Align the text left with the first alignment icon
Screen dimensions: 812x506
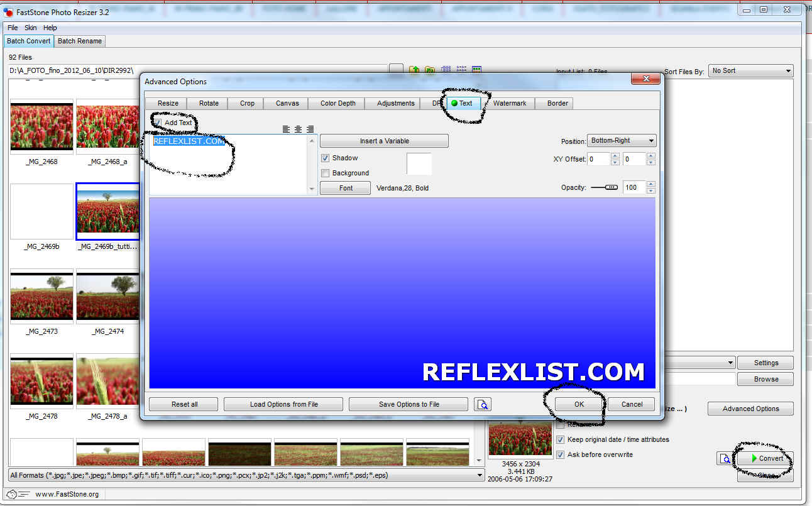[x=286, y=129]
